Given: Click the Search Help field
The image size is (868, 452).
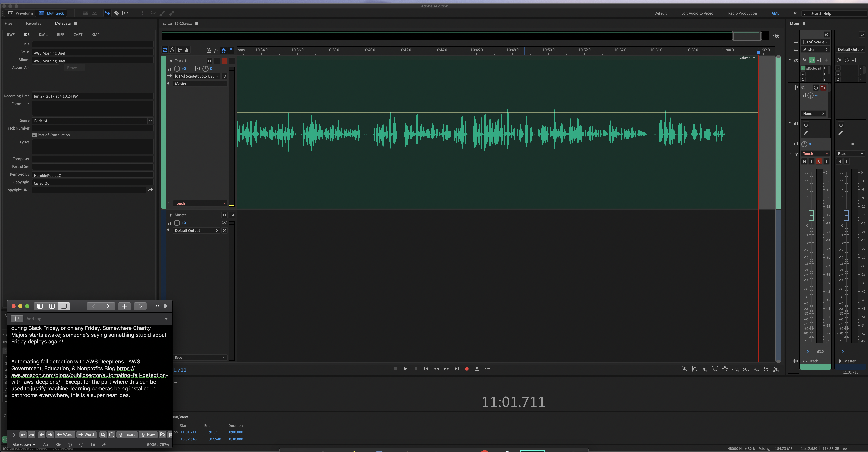Looking at the screenshot, I should pyautogui.click(x=834, y=13).
